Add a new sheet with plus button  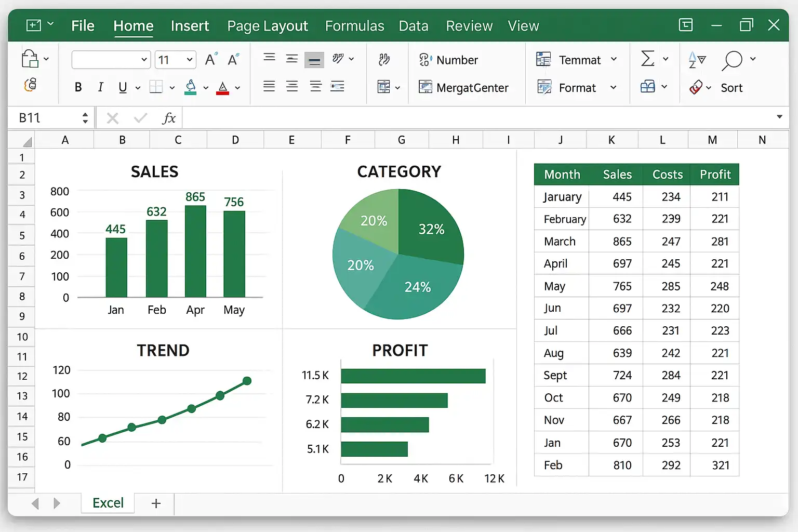tap(156, 503)
